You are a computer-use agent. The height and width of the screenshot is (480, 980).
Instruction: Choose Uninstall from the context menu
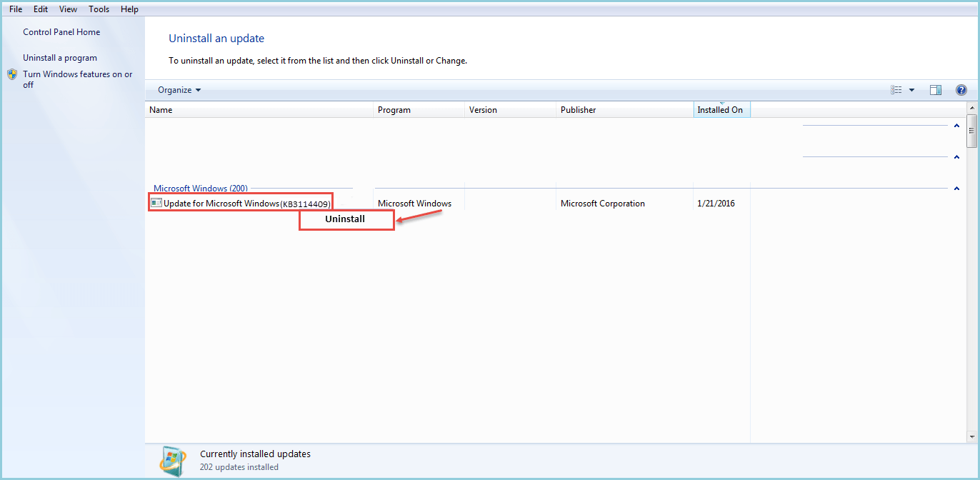346,219
